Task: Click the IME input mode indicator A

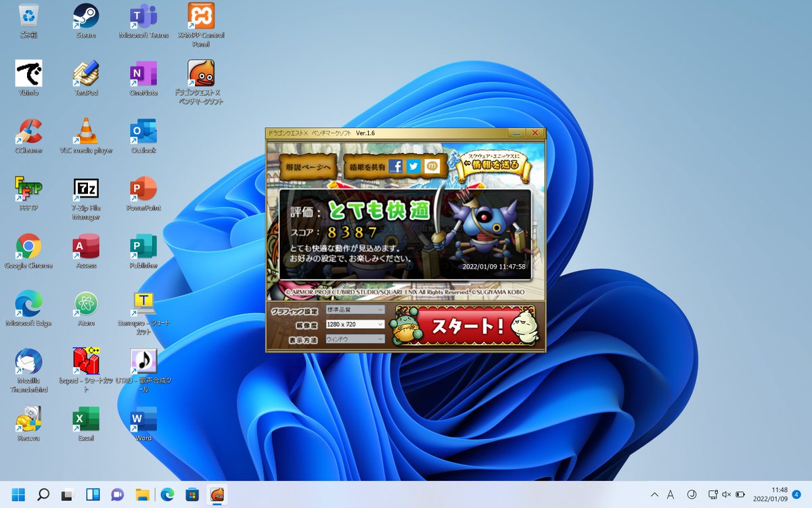Action: (x=671, y=494)
